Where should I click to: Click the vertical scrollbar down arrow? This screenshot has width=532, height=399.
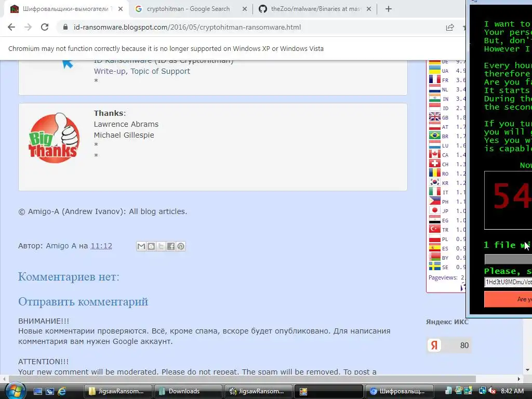(527, 370)
